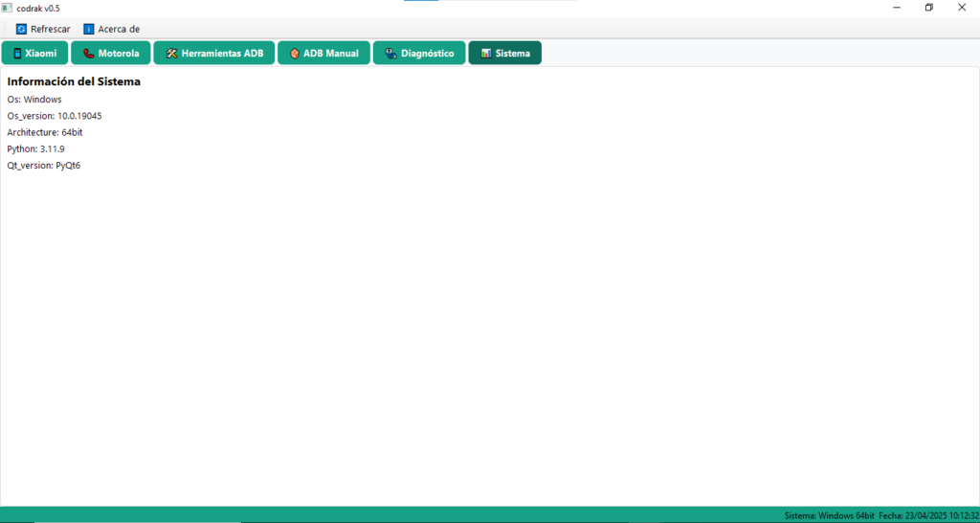The image size is (980, 523).
Task: Click the codrak app icon in title bar
Action: tap(8, 8)
